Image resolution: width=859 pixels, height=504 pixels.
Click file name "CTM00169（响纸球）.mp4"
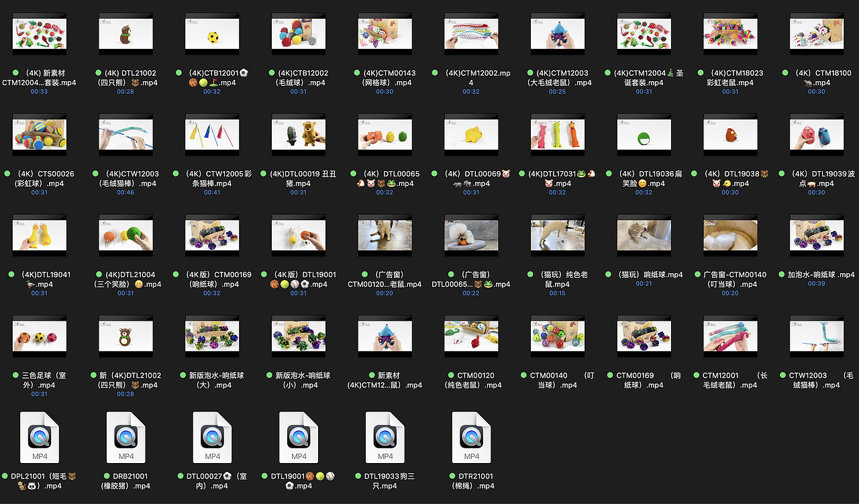[x=644, y=380]
